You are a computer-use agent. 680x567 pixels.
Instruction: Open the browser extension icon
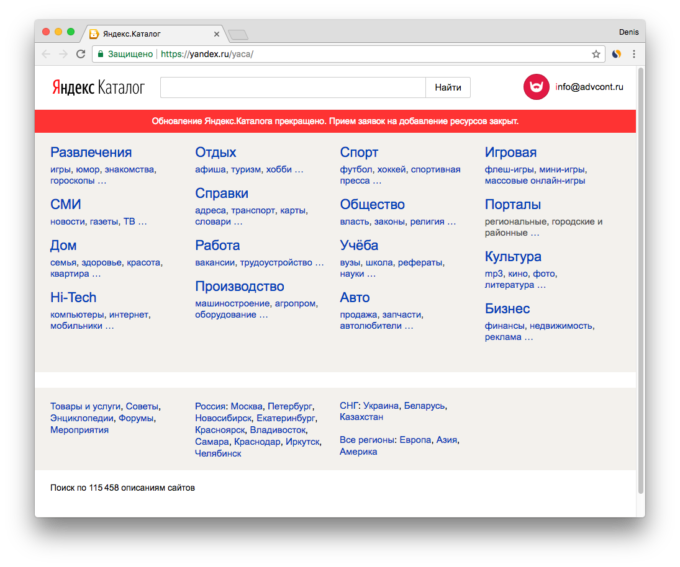[616, 54]
